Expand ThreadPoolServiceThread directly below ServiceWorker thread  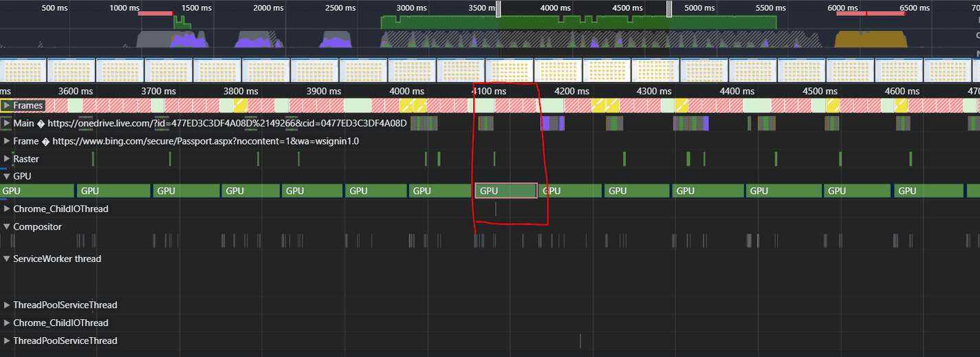(x=7, y=305)
